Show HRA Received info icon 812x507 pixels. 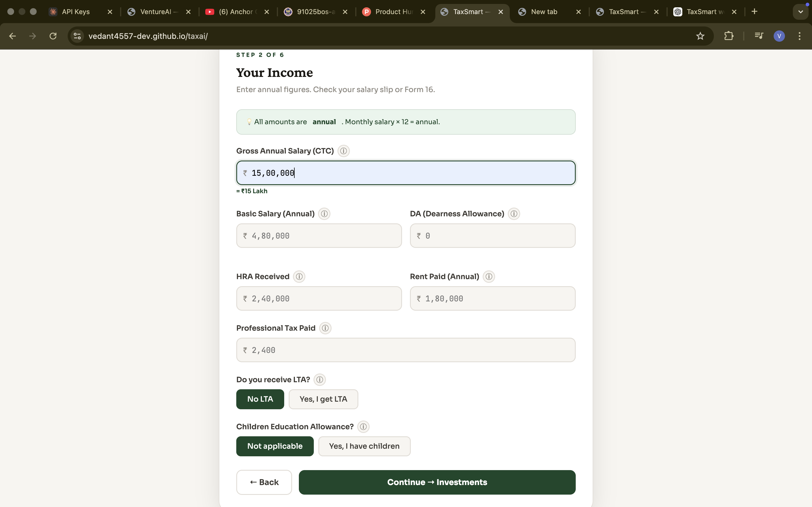299,277
